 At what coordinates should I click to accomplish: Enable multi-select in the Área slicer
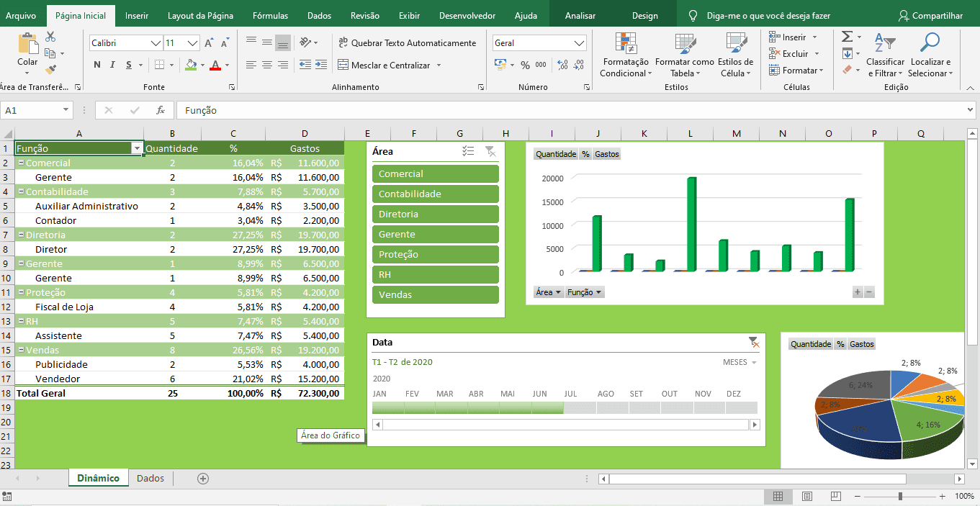click(x=467, y=151)
